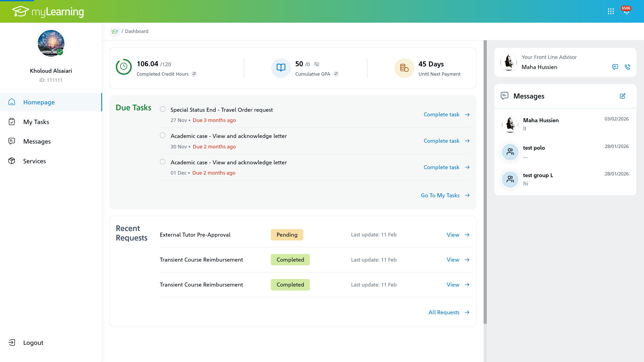Viewport: 644px width, 362px height.
Task: Open the test group L conversation
Action: coord(538,175)
